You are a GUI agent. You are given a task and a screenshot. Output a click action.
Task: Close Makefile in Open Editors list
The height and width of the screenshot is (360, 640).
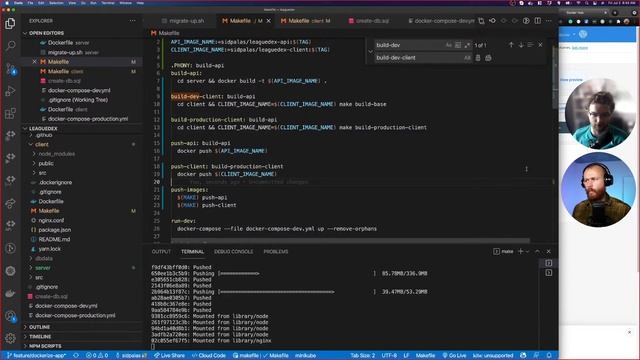(x=34, y=62)
